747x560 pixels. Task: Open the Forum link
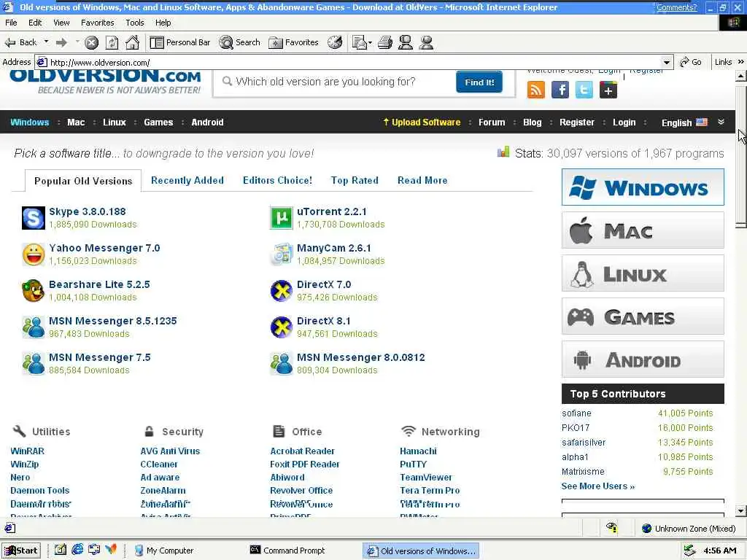pos(492,122)
